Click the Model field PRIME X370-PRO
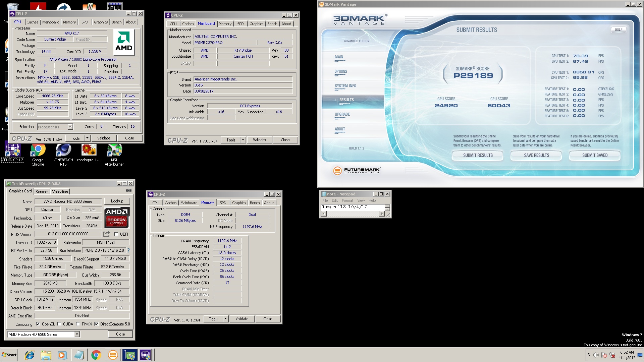The image size is (644, 362). tap(225, 43)
